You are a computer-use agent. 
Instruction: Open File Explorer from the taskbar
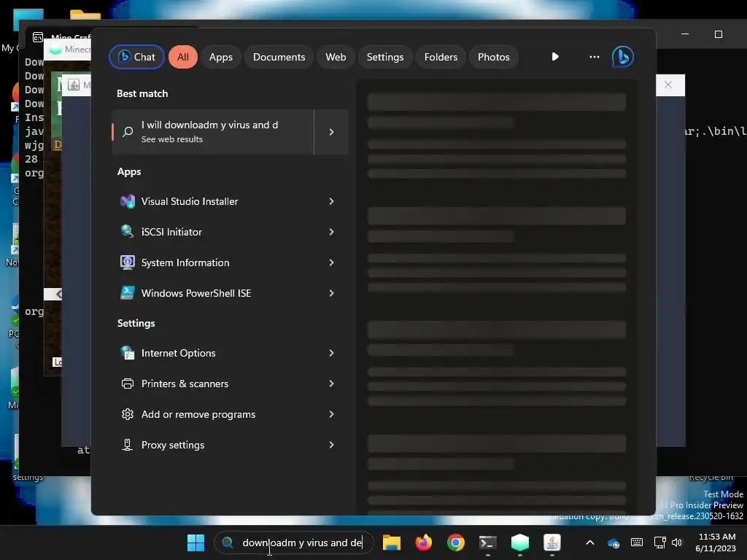pyautogui.click(x=392, y=542)
